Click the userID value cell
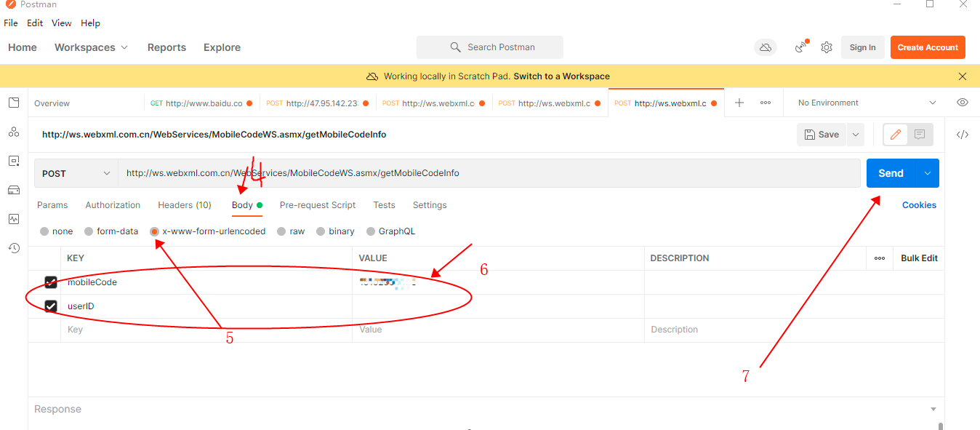 tap(498, 306)
